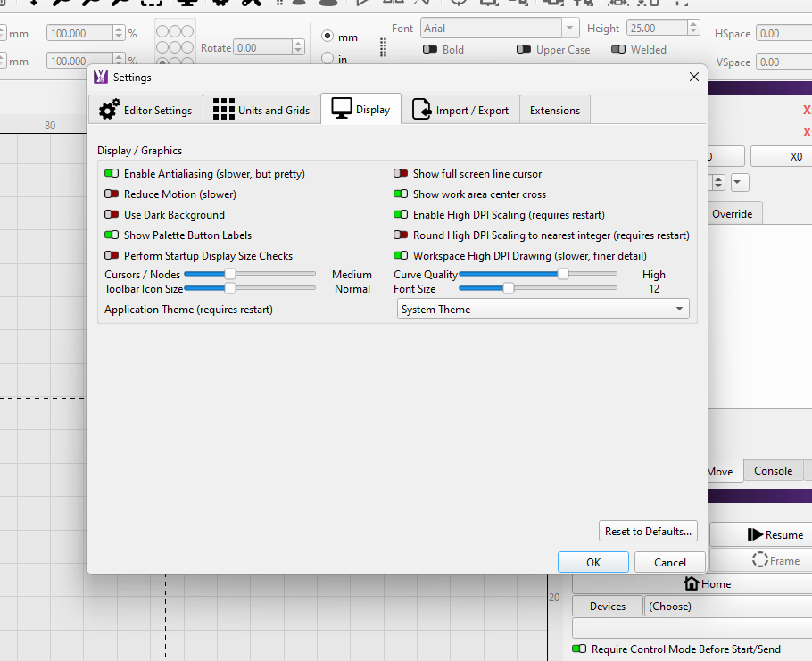The width and height of the screenshot is (812, 661).
Task: Open the Extensions tab
Action: tap(555, 110)
